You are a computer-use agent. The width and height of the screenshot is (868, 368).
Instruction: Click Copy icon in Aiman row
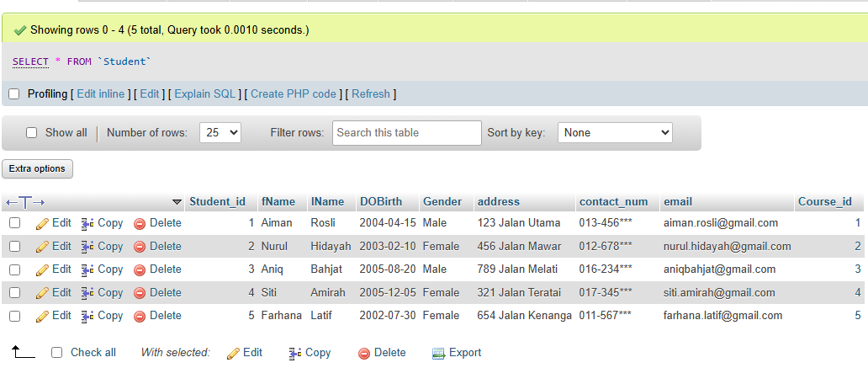[x=87, y=223]
